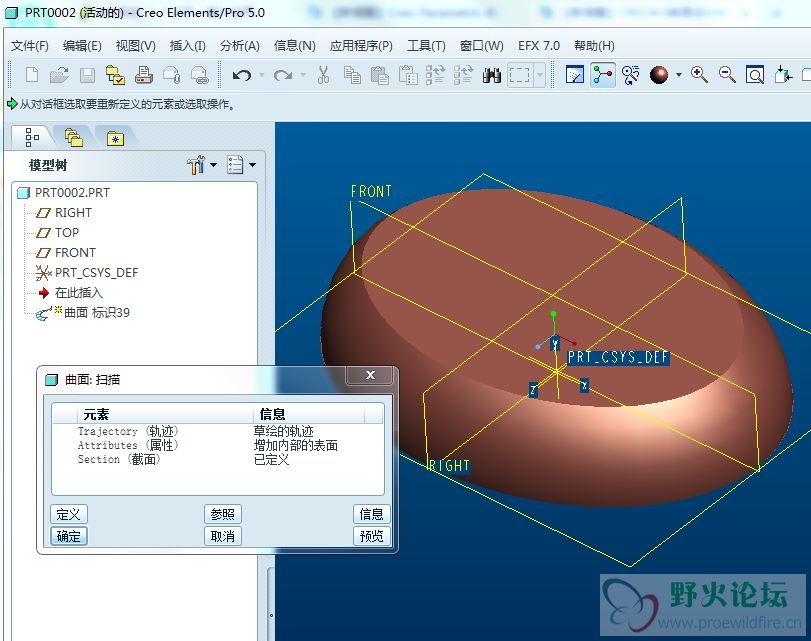Image resolution: width=811 pixels, height=641 pixels.
Task: Open the 信息(N) menu
Action: [x=295, y=46]
